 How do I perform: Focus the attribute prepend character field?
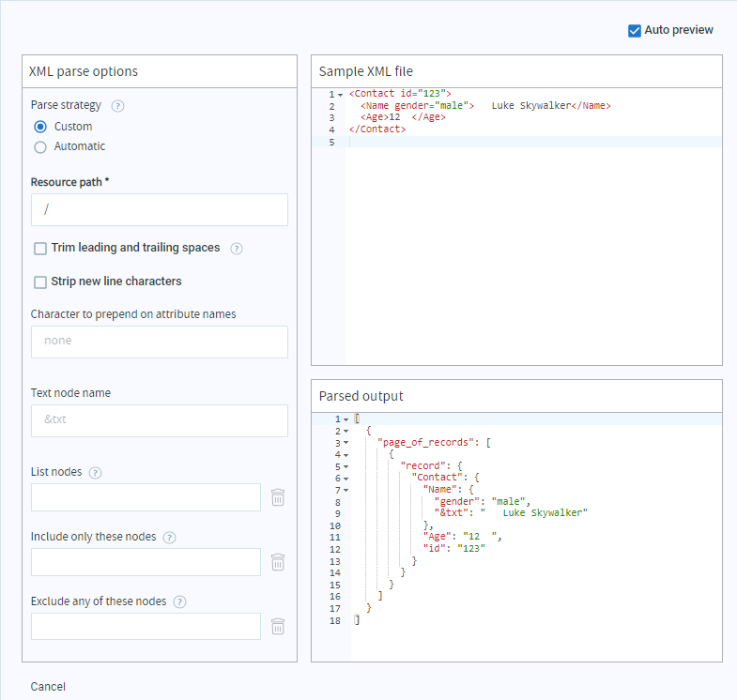(x=160, y=342)
